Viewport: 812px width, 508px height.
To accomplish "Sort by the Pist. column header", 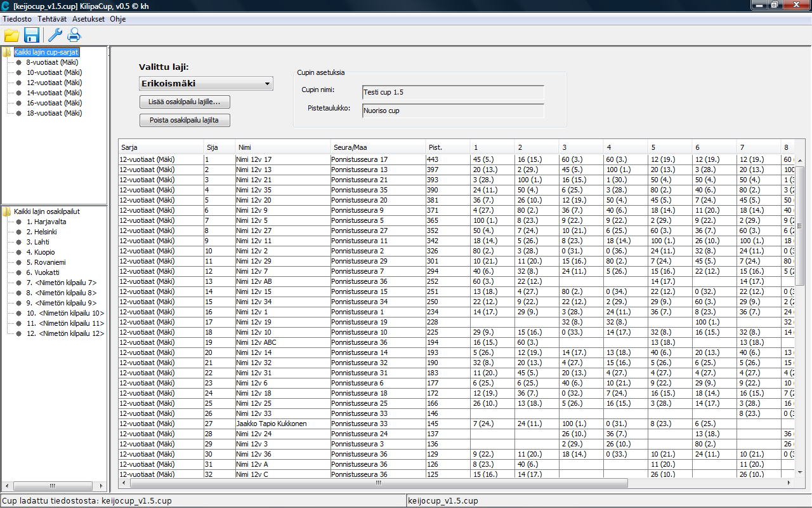I will click(x=448, y=147).
